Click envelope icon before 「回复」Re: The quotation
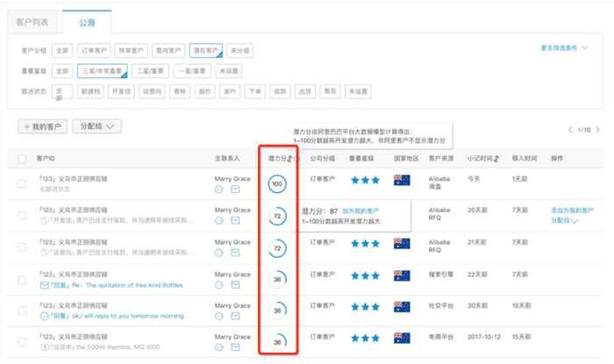The image size is (614, 364). point(45,285)
